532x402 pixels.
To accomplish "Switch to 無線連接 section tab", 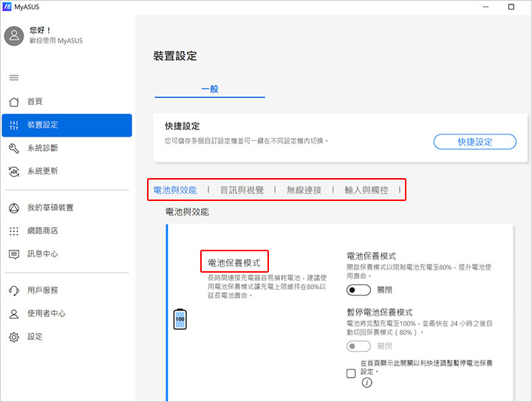I will 304,190.
